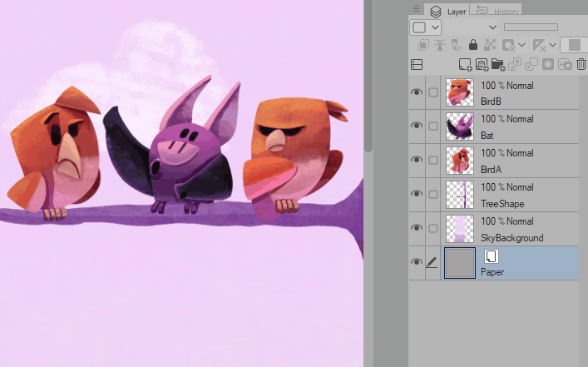
Task: Open the Layer panel hamburger menu
Action: pyautogui.click(x=416, y=9)
